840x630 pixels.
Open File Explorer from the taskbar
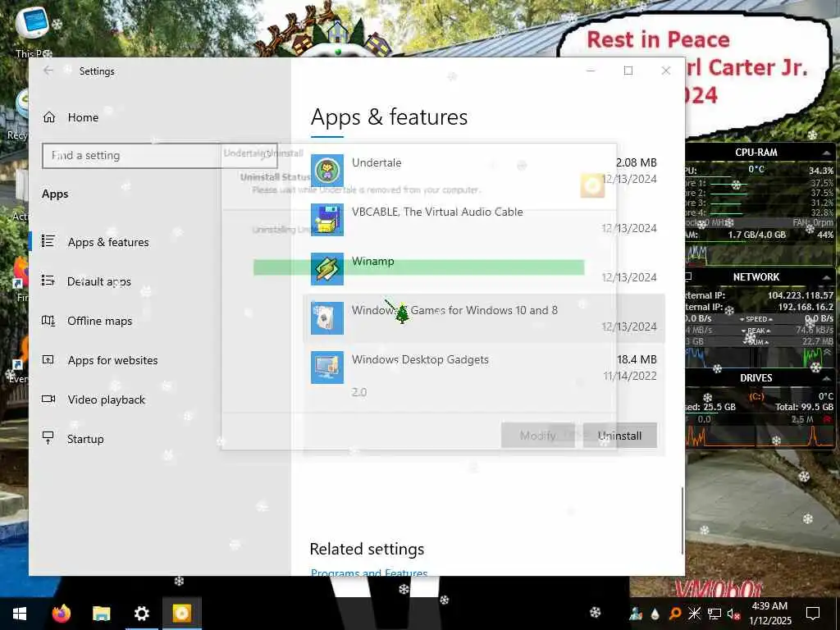pos(101,614)
